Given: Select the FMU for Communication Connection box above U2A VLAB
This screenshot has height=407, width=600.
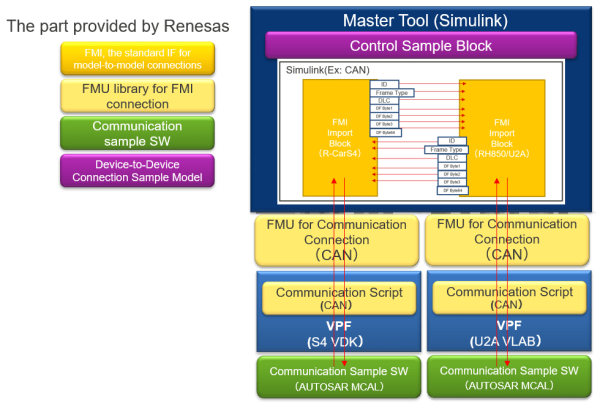Looking at the screenshot, I should point(507,239).
